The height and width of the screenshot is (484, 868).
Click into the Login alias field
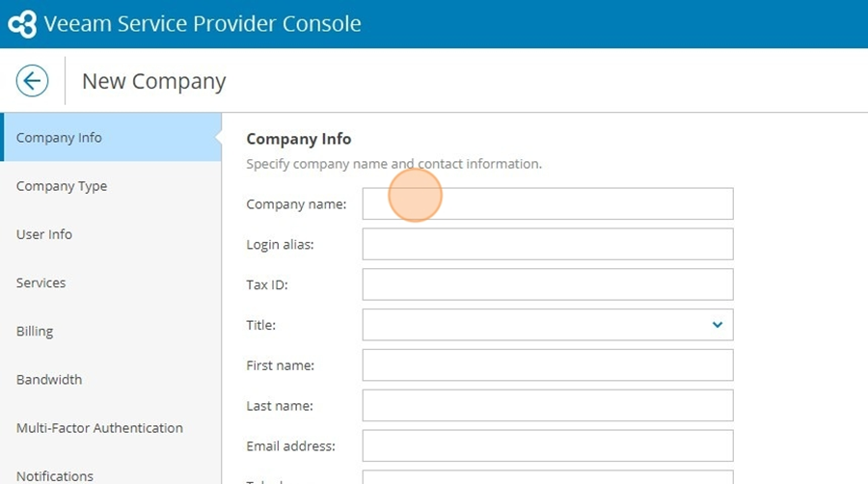[548, 244]
